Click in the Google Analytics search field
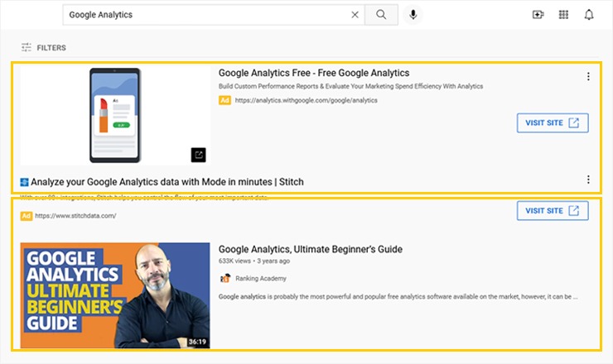Screen dimensions: 613x364 (205, 15)
